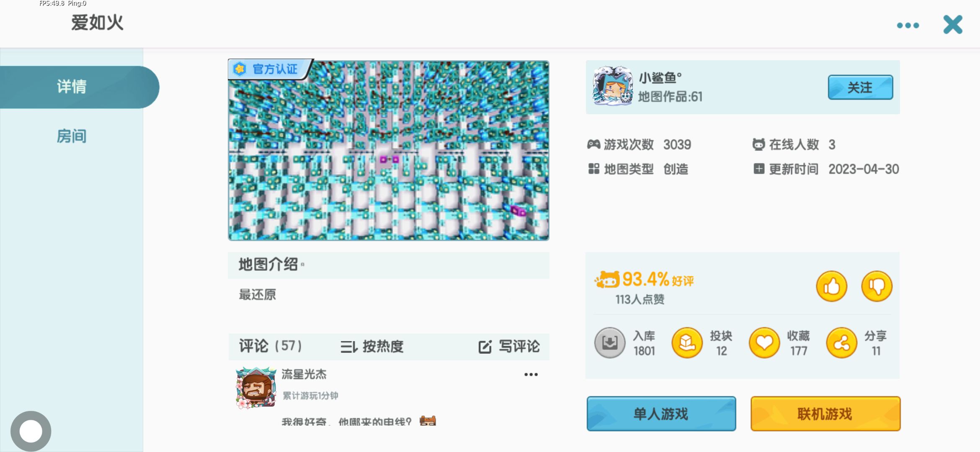Start 单人游戏 single player
Viewport: 980px width, 452px height.
point(661,414)
